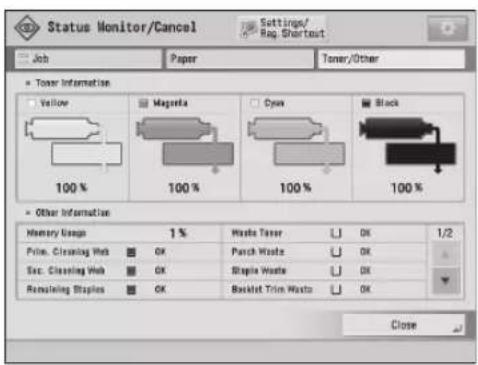Click the Yellow color square
This screenshot has width=478, height=365.
tap(32, 103)
